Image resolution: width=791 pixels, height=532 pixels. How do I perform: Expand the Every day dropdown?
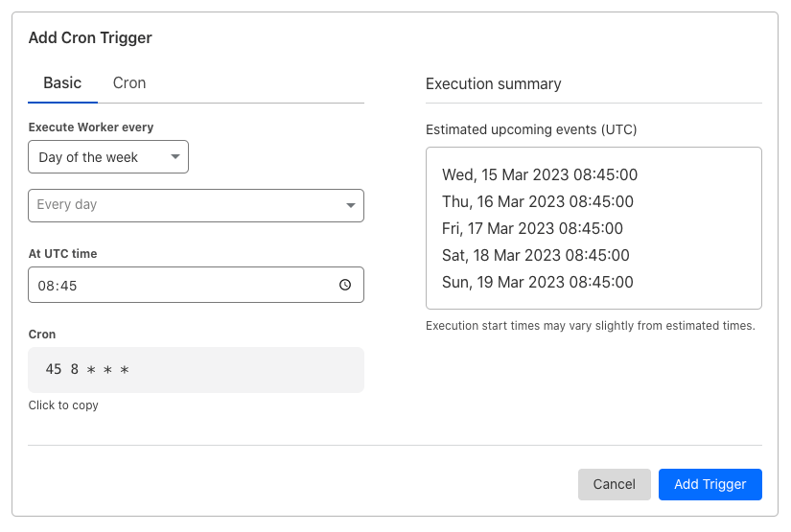point(196,205)
